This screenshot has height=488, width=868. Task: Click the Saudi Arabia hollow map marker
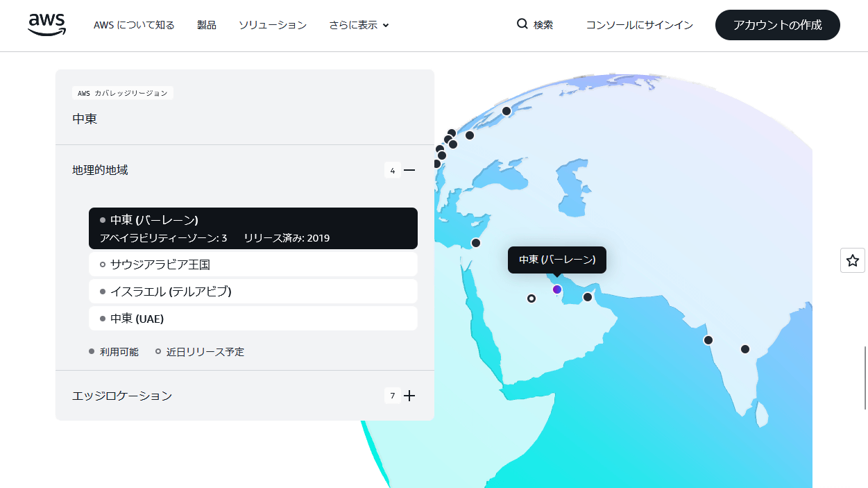pyautogui.click(x=531, y=298)
